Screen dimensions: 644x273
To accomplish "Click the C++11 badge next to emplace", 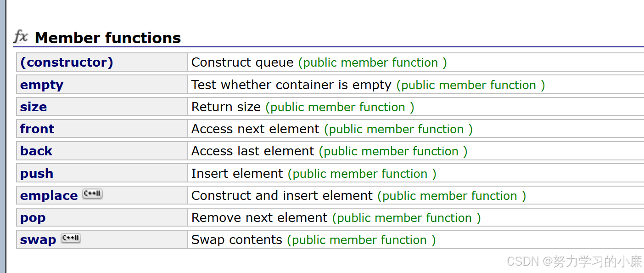I will click(x=93, y=194).
